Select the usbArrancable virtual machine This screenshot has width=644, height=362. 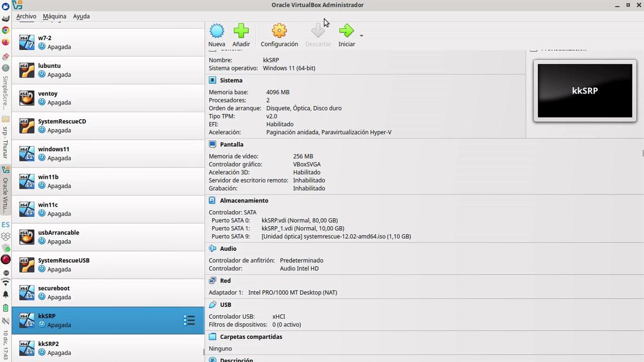pyautogui.click(x=108, y=237)
